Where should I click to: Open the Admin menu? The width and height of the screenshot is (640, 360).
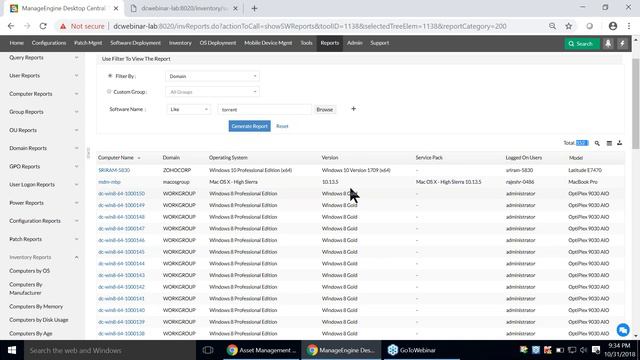355,43
